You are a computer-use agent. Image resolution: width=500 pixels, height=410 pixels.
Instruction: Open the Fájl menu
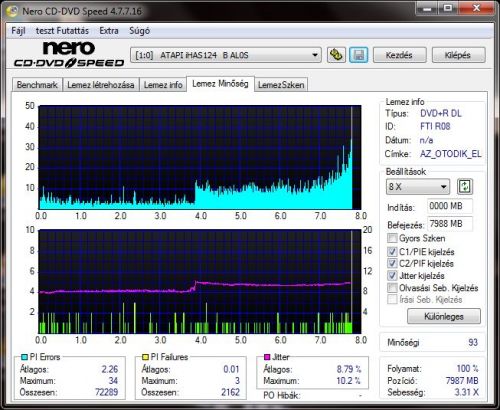tap(18, 31)
